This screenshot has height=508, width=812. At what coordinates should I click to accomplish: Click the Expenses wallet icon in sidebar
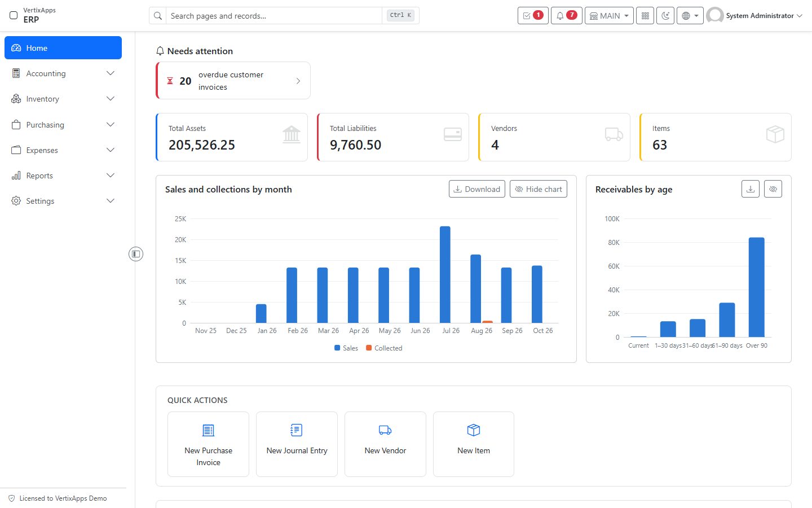click(x=16, y=150)
